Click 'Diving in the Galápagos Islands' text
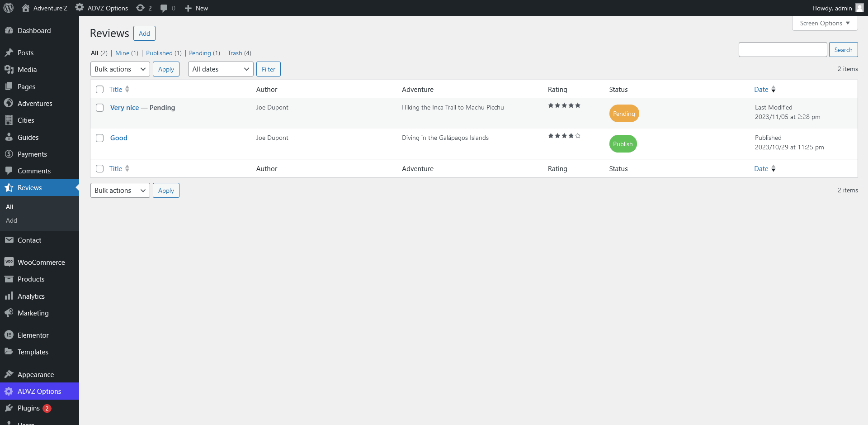The height and width of the screenshot is (425, 868). [x=445, y=138]
